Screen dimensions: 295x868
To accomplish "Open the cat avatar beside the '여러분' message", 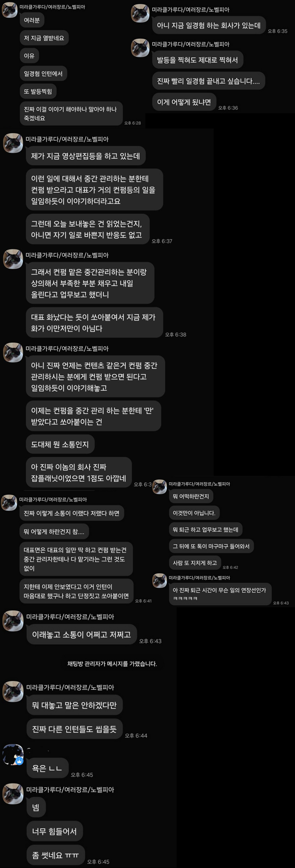I will pyautogui.click(x=9, y=10).
